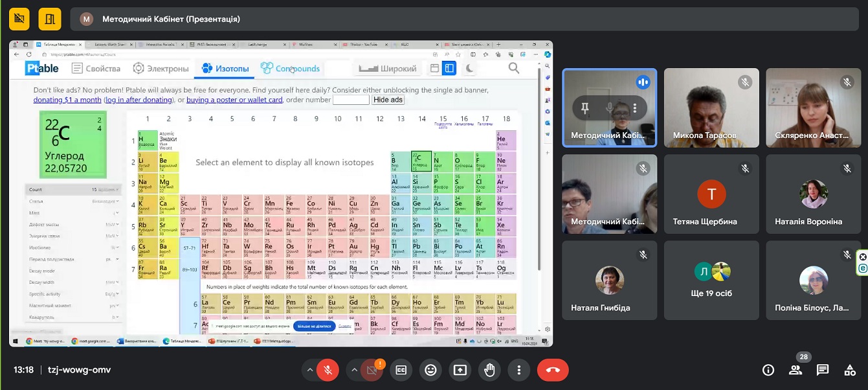Open the present now screen-share button

(x=460, y=370)
